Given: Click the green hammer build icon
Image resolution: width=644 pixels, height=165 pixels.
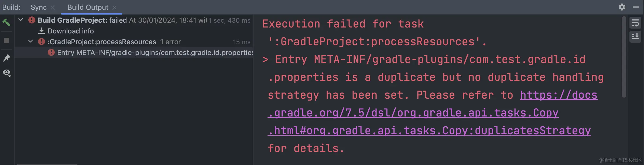Looking at the screenshot, I should 6,22.
